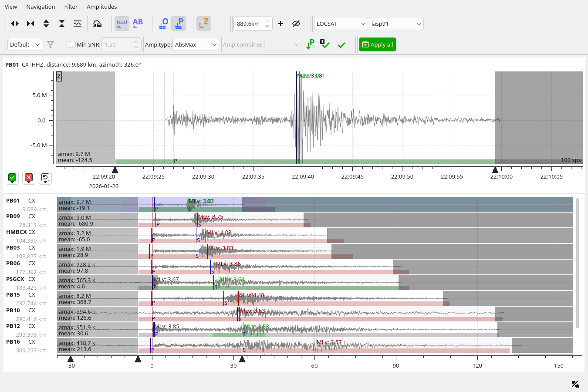Open the Amplitudes menu
Screen dimensions: 588x392
pyautogui.click(x=101, y=7)
